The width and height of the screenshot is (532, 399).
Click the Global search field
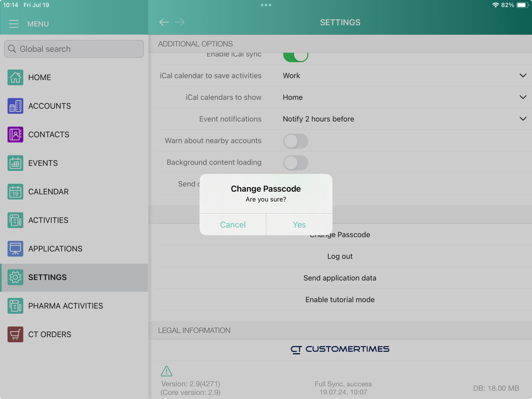(74, 49)
